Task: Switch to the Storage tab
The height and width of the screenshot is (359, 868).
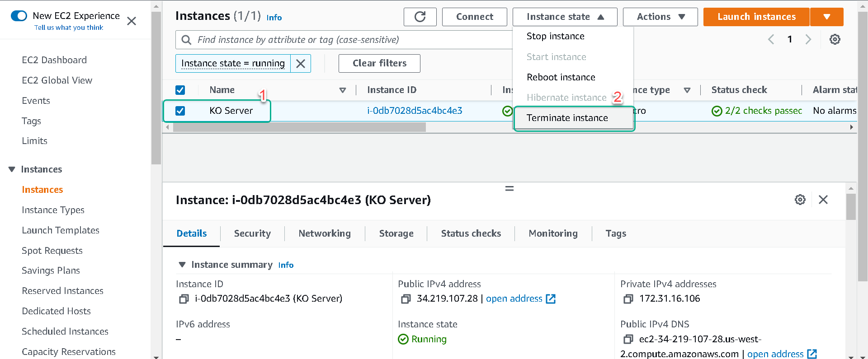Action: coord(396,233)
